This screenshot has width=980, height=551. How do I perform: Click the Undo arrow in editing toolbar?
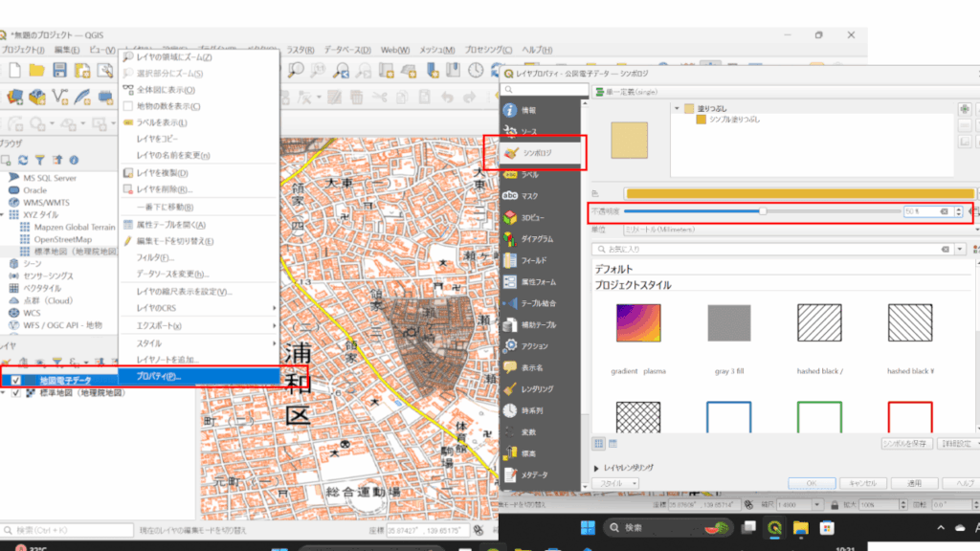click(x=447, y=97)
